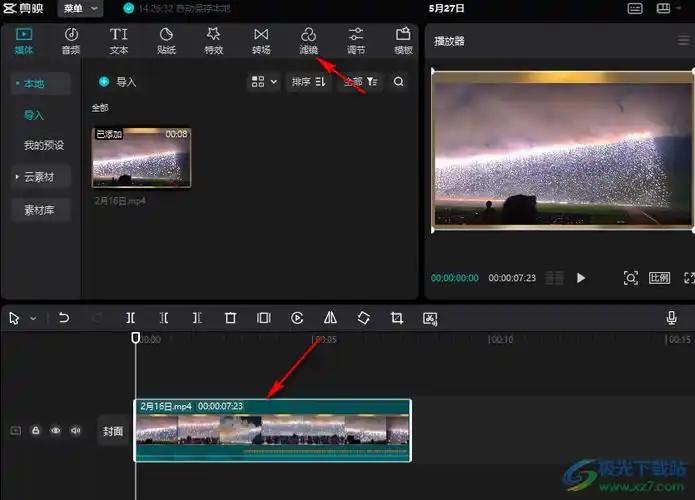
Task: Click the mirror flip tool icon
Action: pyautogui.click(x=330, y=318)
